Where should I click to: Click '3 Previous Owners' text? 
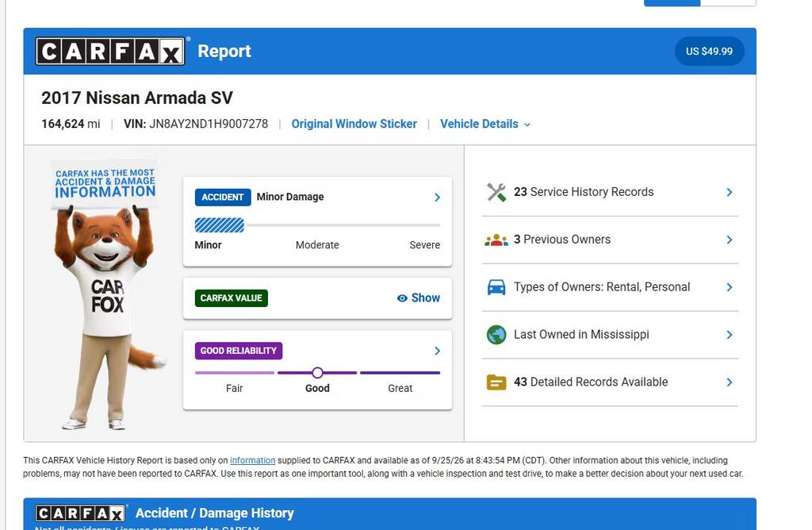pyautogui.click(x=562, y=240)
